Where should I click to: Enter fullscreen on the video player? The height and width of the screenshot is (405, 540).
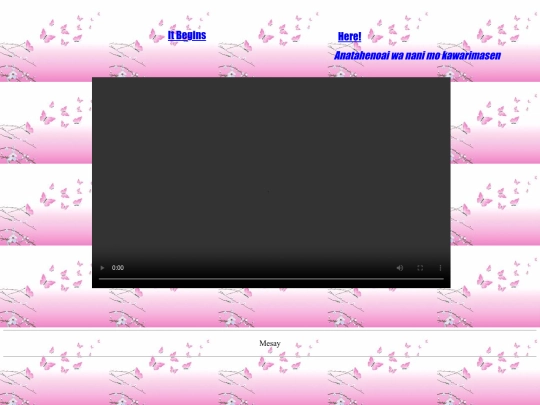click(420, 268)
